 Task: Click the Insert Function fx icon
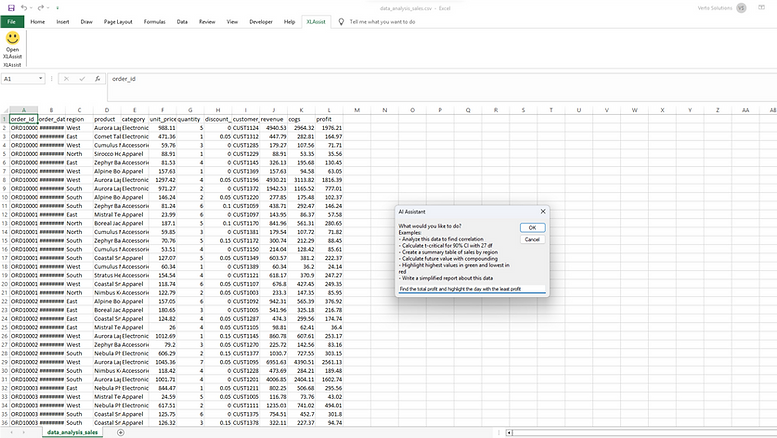(98, 79)
